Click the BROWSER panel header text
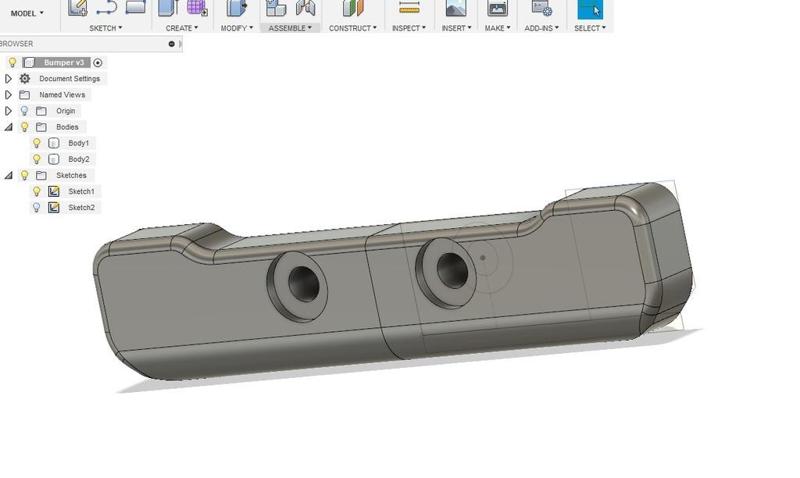 coord(16,44)
